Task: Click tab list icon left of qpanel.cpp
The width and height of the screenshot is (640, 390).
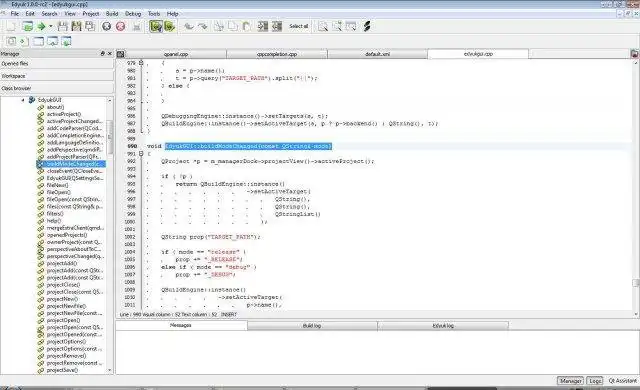Action: point(120,54)
